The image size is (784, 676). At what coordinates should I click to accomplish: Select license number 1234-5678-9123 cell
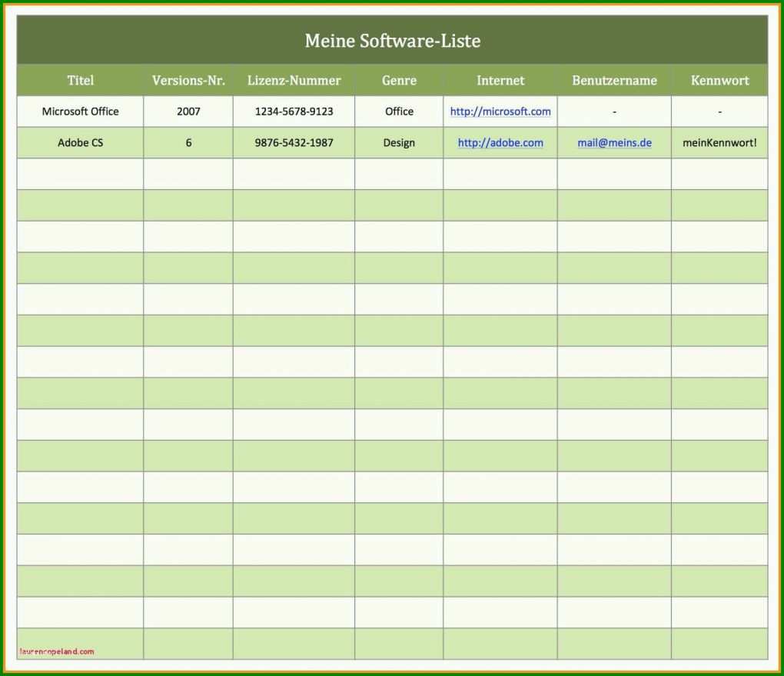294,112
